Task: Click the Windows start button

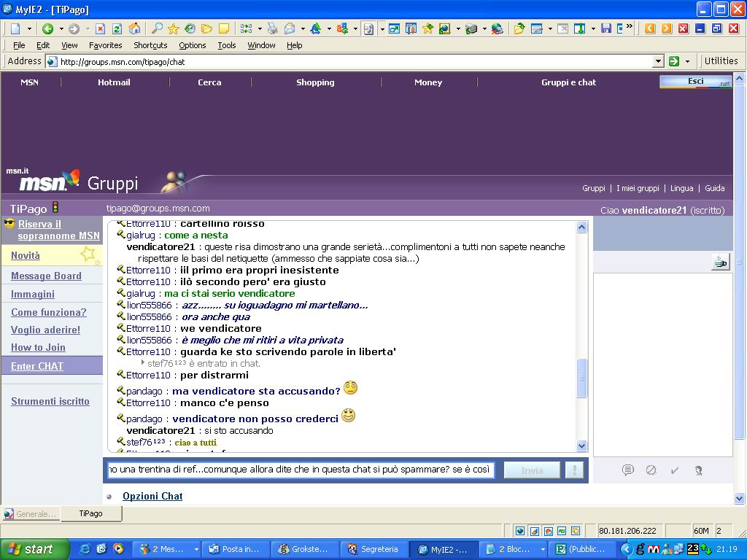Action: tap(35, 549)
